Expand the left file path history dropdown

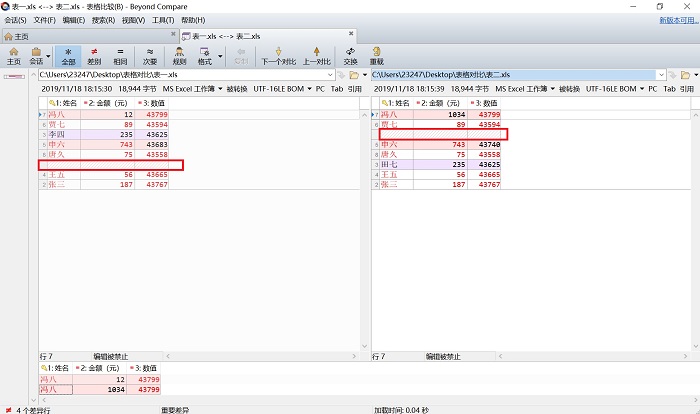(330, 75)
